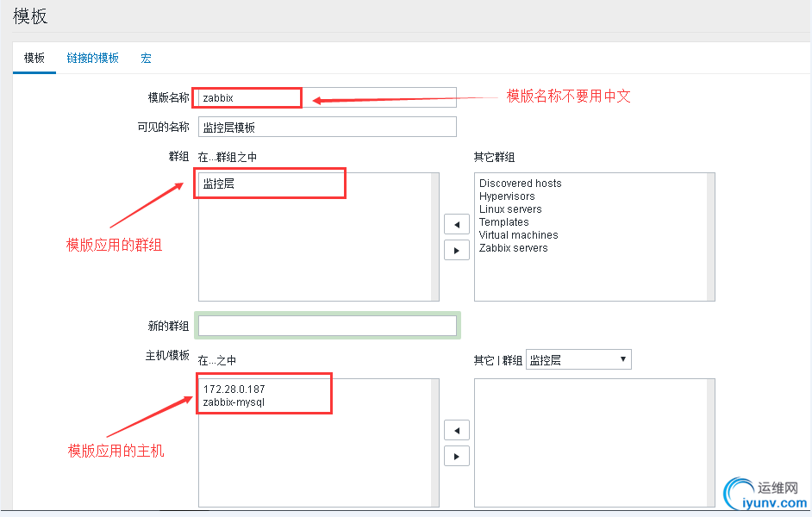Click the 模版名称 input containing zabbix

point(328,97)
